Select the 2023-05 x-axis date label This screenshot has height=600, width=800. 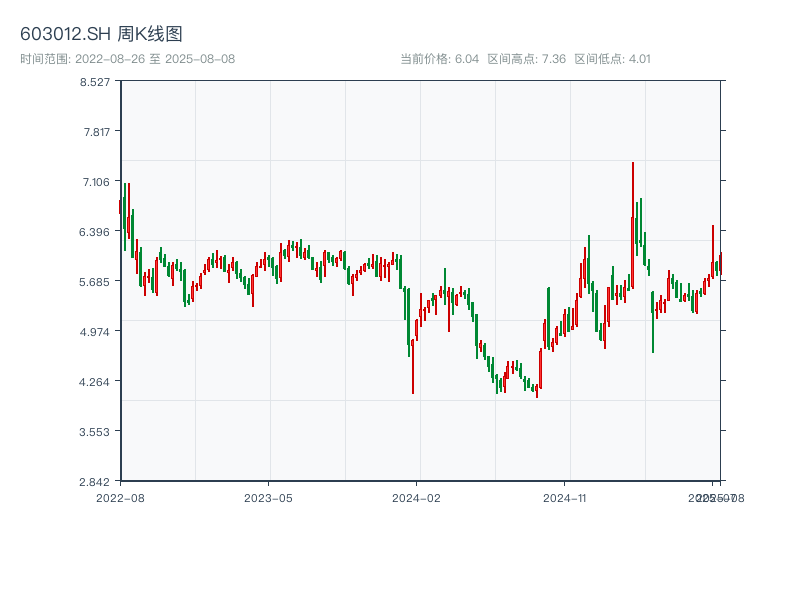point(268,497)
